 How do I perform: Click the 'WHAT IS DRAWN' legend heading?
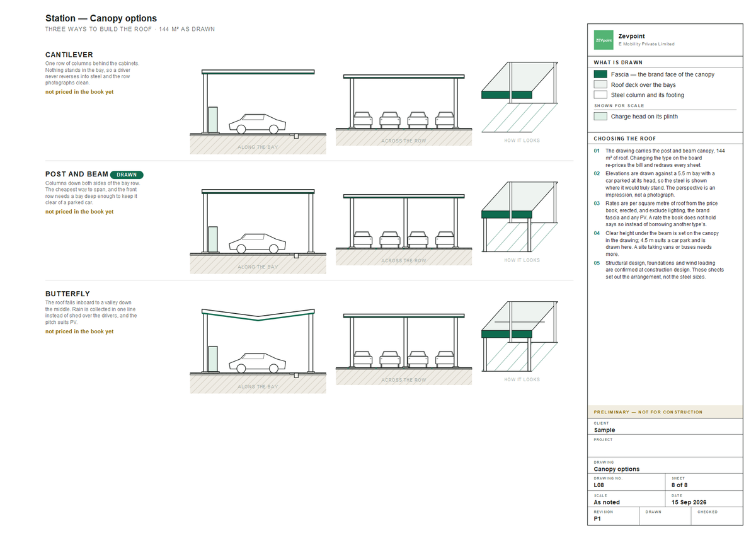(x=618, y=63)
